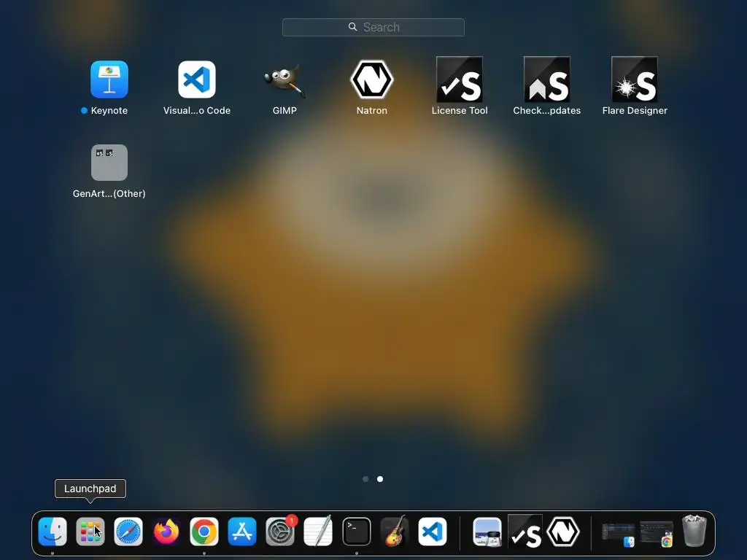The height and width of the screenshot is (560, 747).
Task: Click Natron icon in the Dock
Action: 563,532
